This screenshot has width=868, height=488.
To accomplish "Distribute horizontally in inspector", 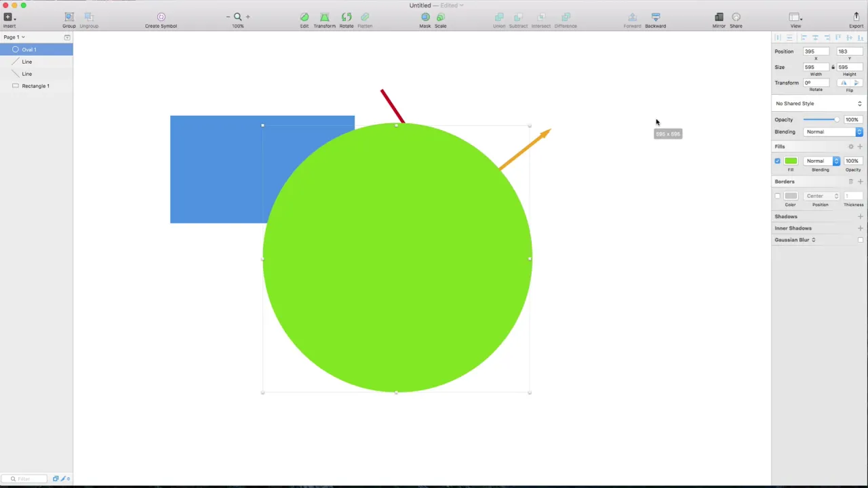I will [x=778, y=38].
